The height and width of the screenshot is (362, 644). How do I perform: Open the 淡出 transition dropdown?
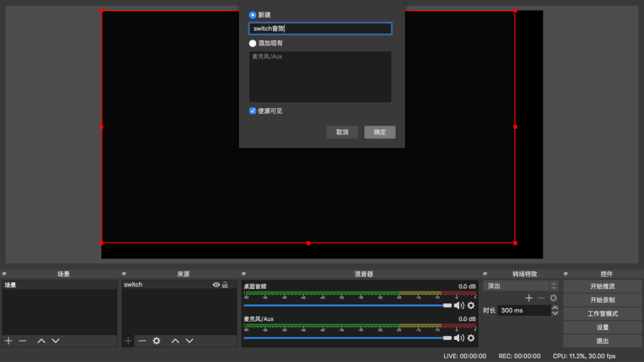click(x=516, y=285)
